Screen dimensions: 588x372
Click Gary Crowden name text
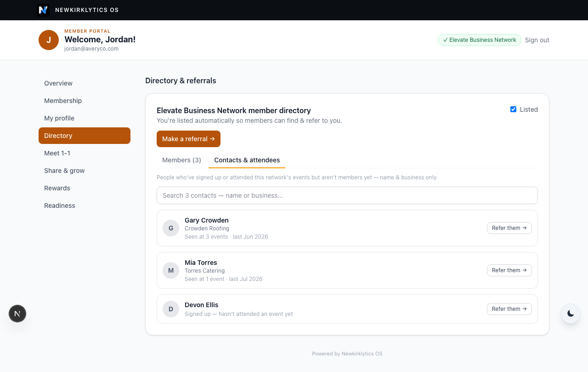tap(207, 220)
